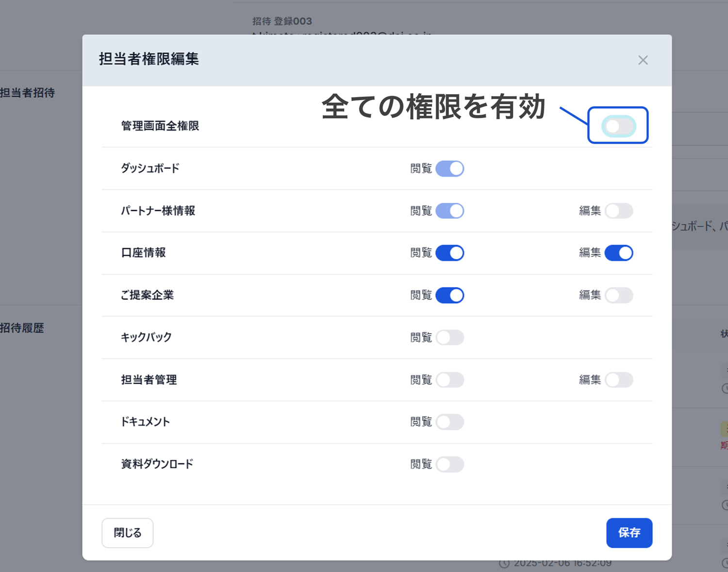Disable 口座情報 編集 switch
728x572 pixels.
[x=619, y=253]
